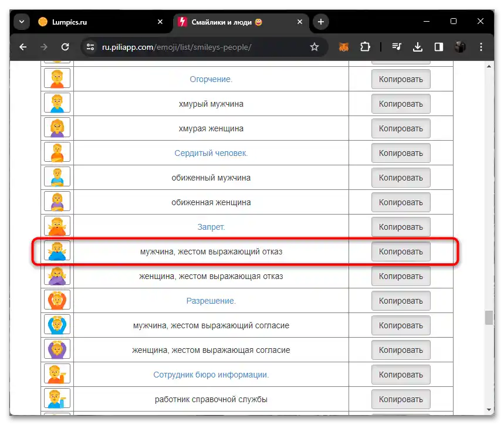Open the tab search dropdown arrow
This screenshot has width=504, height=425.
(22, 22)
